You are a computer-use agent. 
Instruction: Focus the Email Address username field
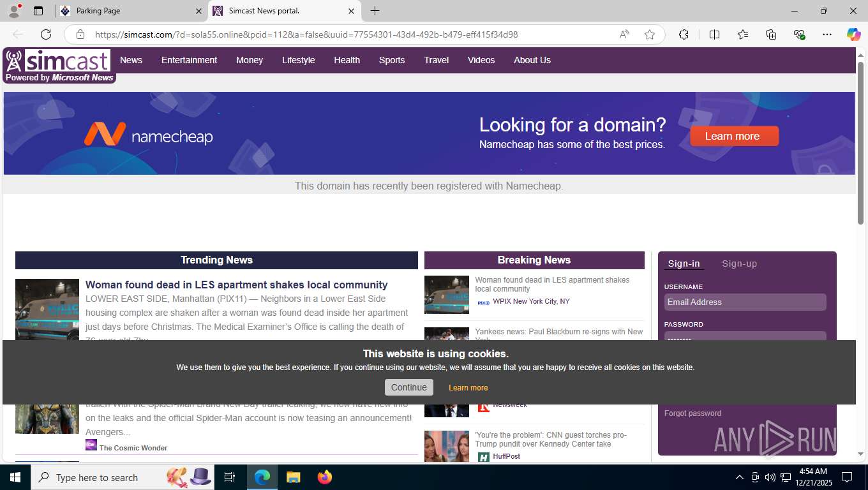[x=745, y=302]
